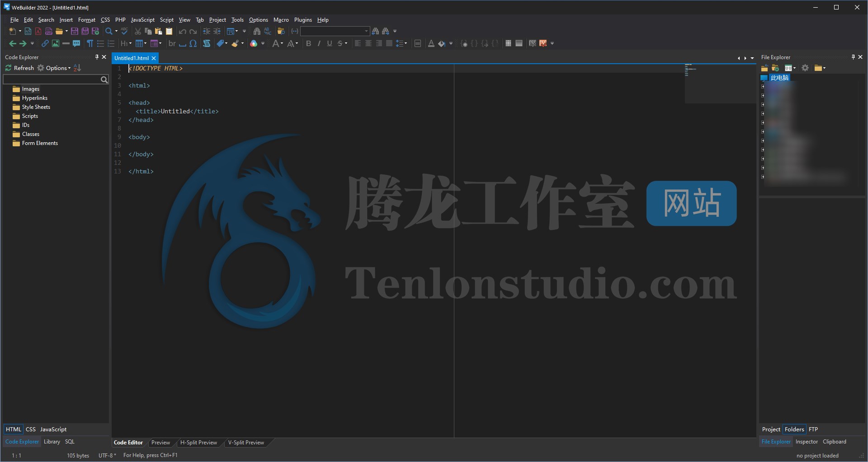Switch to the H-Split Preview tab
This screenshot has height=462, width=868.
tap(198, 443)
